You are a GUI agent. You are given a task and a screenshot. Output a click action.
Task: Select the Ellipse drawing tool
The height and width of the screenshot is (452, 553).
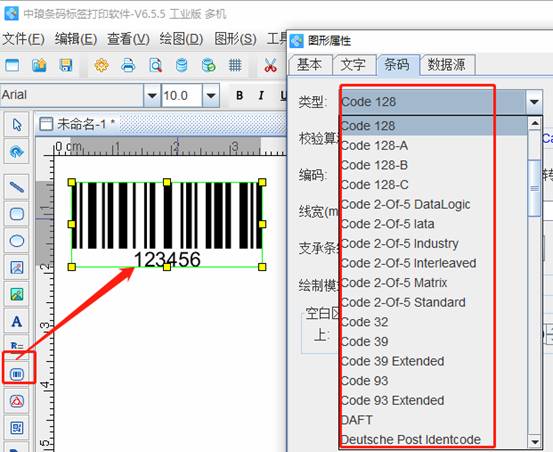coord(17,241)
